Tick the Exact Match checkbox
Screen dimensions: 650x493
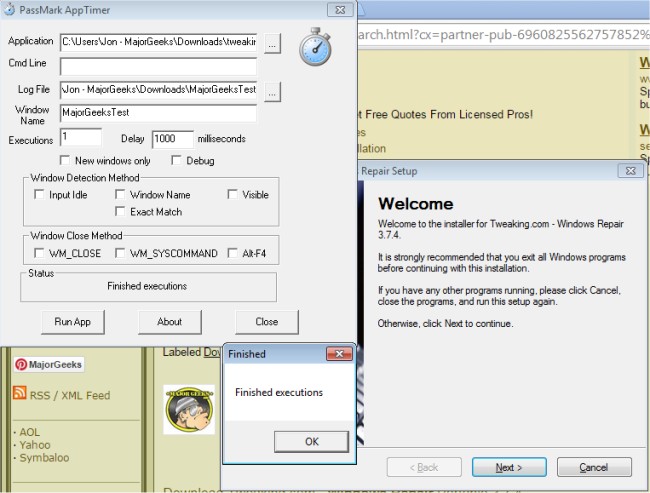pos(120,211)
